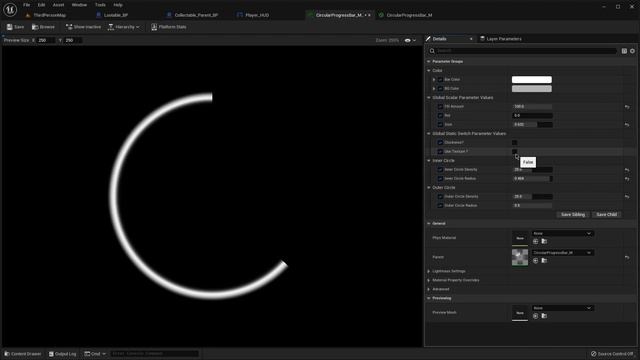Expand the Bar Color channels
This screenshot has height=360, width=640.
coord(434,80)
